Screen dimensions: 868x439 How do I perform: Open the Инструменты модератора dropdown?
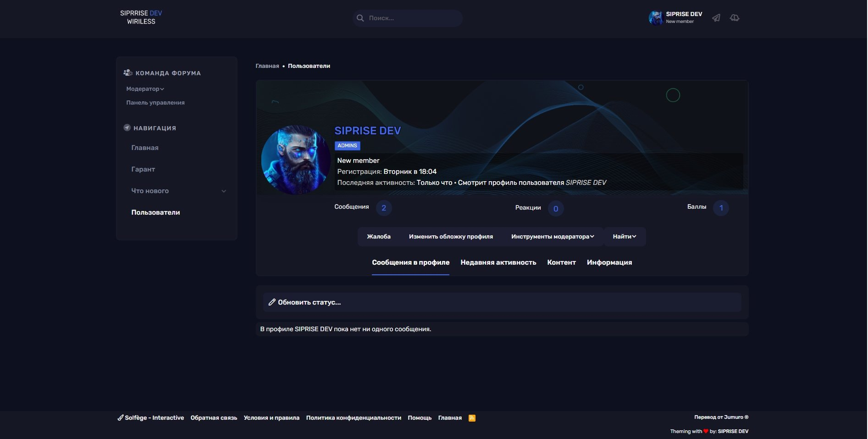tap(553, 237)
